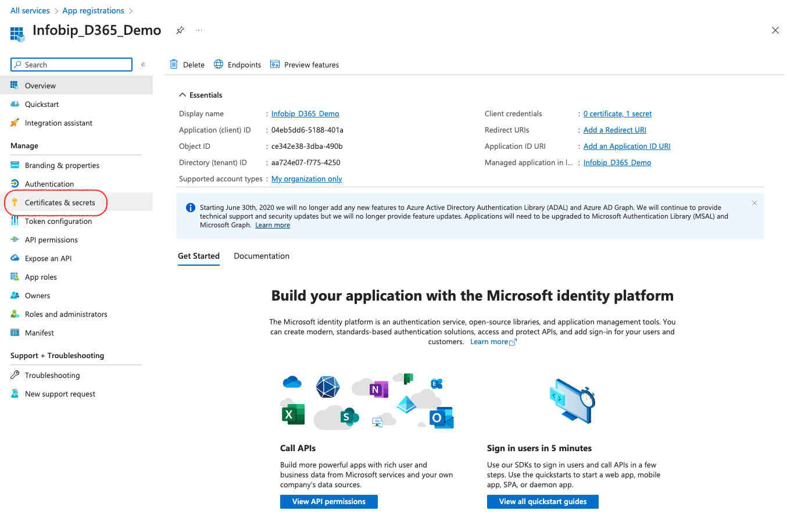787x532 pixels.
Task: Open Quickstart from the sidebar
Action: click(x=76, y=104)
